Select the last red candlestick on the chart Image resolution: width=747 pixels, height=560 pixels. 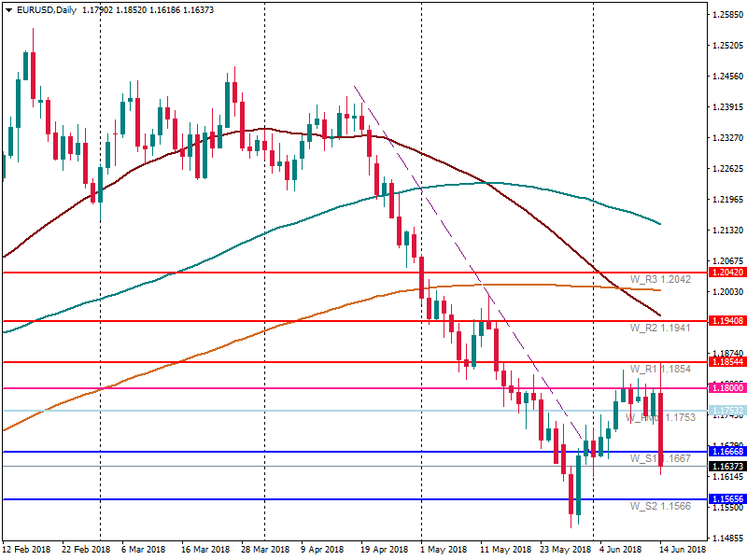661,429
